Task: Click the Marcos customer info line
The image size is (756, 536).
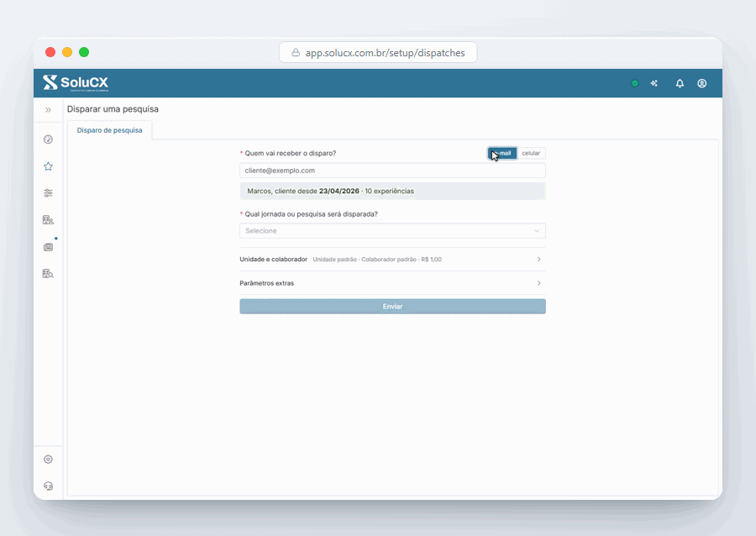Action: pyautogui.click(x=392, y=191)
